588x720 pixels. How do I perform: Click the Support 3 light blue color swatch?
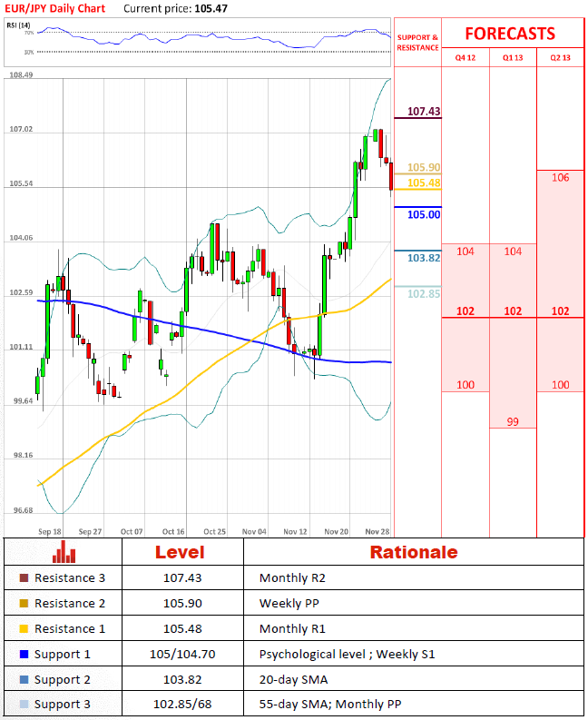pos(24,704)
